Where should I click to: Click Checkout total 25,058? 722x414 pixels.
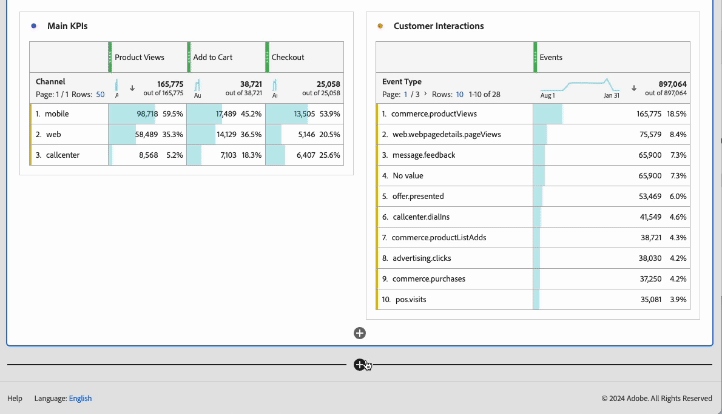pyautogui.click(x=328, y=84)
